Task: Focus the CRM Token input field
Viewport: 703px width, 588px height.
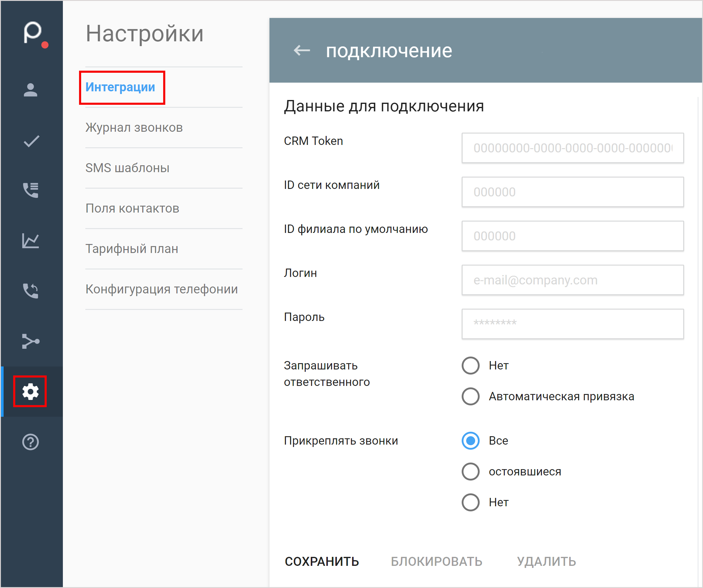Action: [x=572, y=148]
